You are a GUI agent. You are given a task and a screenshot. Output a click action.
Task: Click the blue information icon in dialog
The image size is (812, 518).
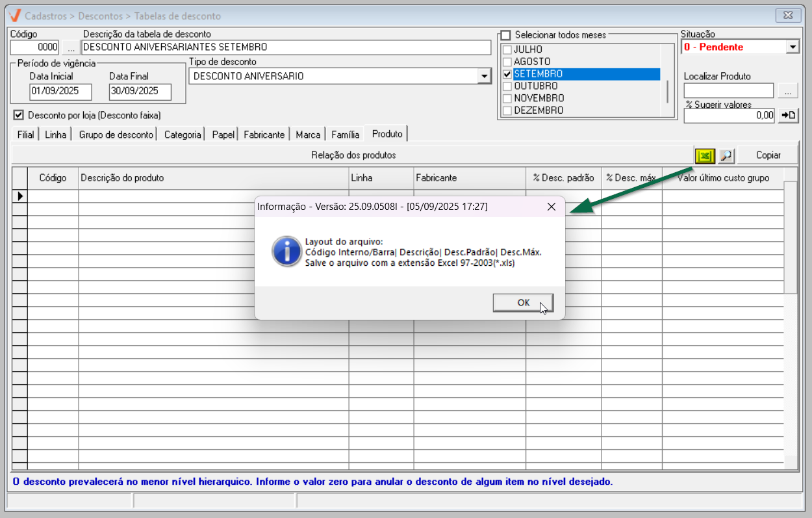point(286,251)
